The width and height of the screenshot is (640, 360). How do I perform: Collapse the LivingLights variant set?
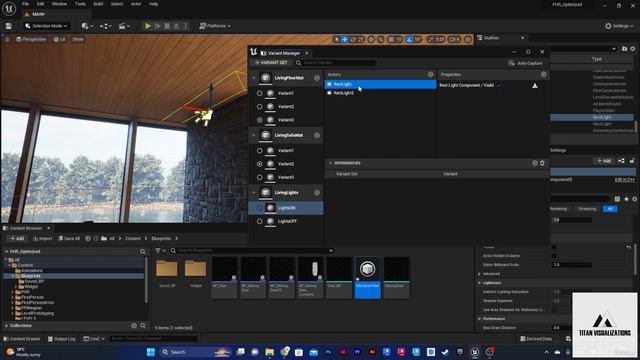click(x=253, y=193)
